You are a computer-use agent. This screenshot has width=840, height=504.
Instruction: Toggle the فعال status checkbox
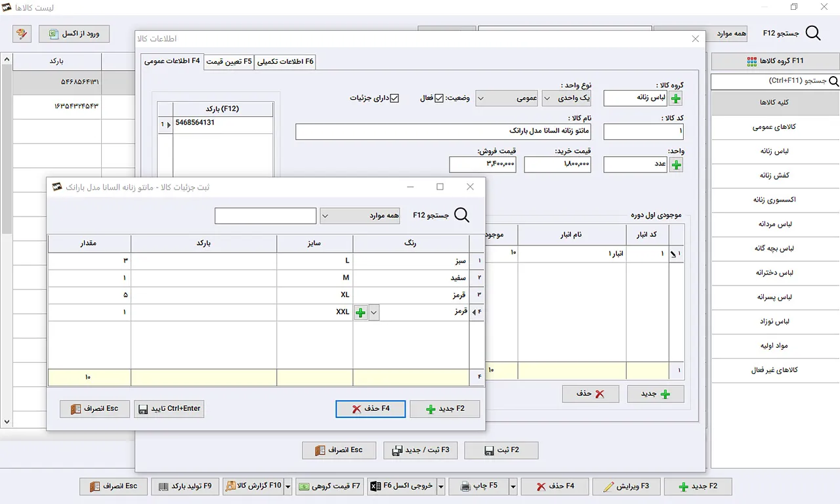[x=439, y=98]
